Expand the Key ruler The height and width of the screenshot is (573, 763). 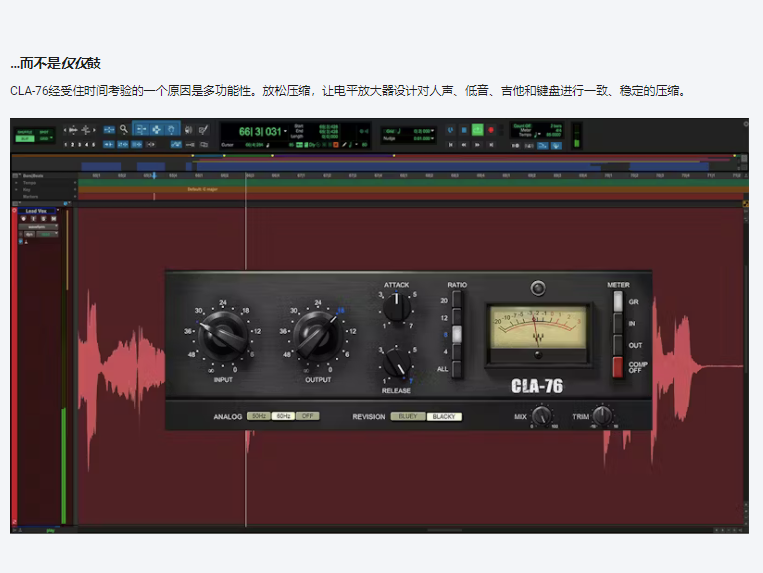click(x=16, y=190)
